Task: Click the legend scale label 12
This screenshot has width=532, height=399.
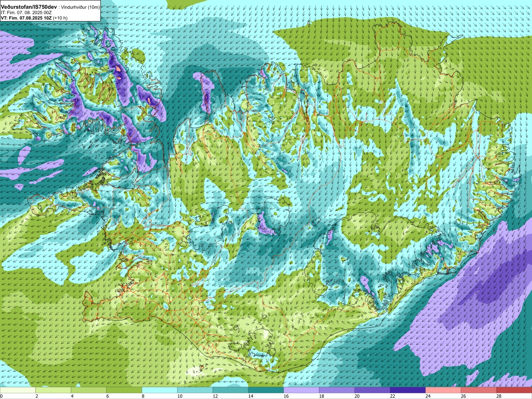Action: click(x=215, y=396)
